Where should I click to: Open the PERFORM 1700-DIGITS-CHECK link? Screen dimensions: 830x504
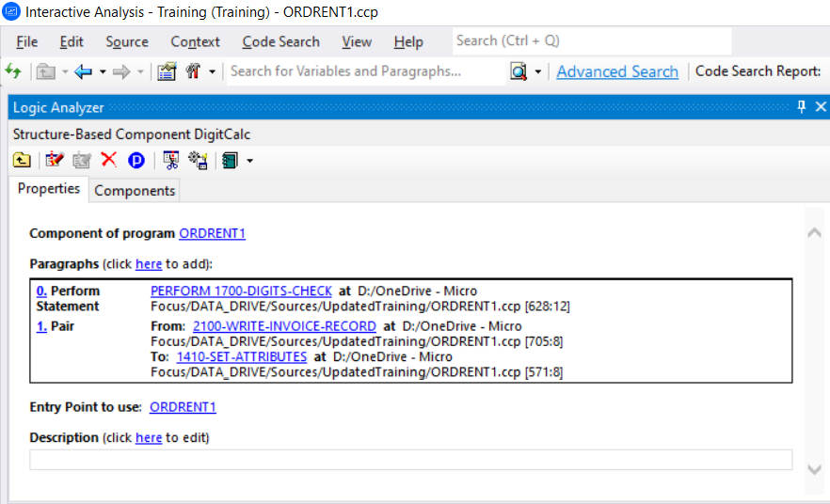[241, 291]
